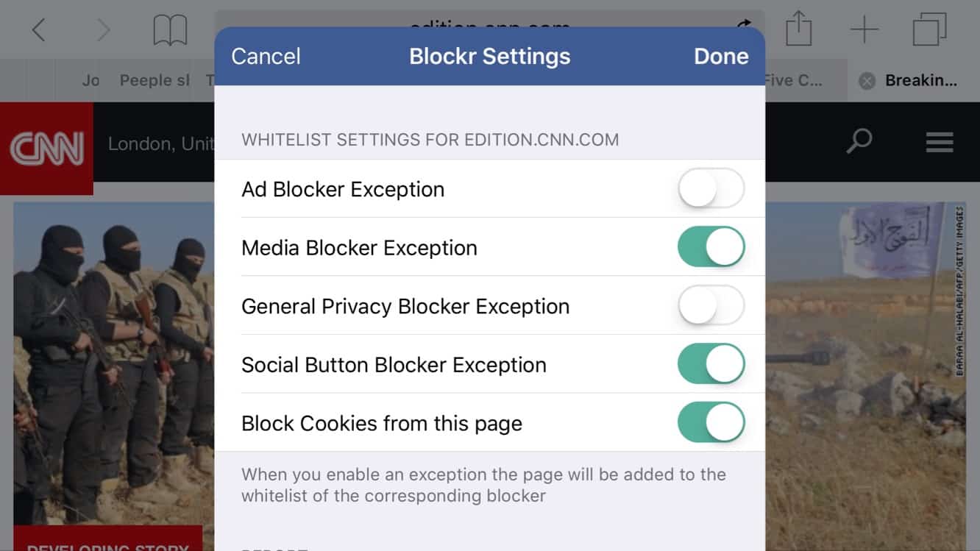Tap the Safari back arrow
980x551 pixels.
39,30
